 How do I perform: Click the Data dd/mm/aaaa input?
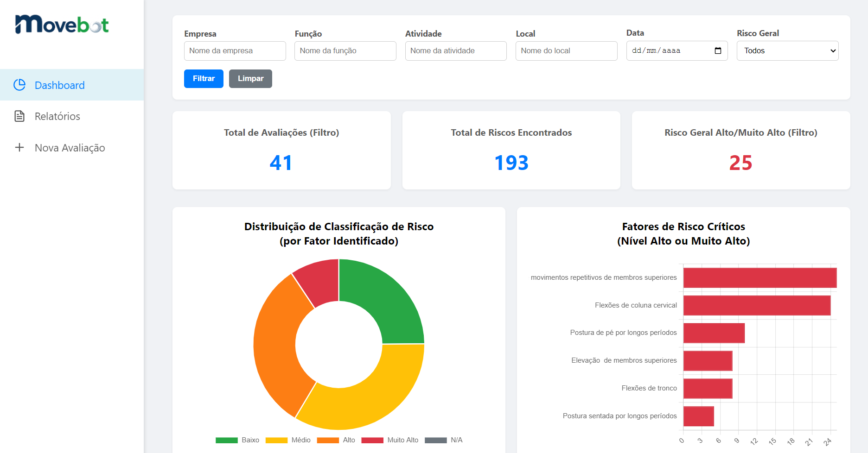(x=677, y=50)
